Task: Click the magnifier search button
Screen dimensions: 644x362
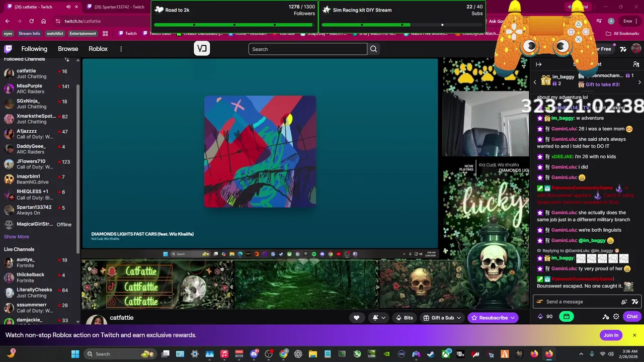Action: pos(373,49)
